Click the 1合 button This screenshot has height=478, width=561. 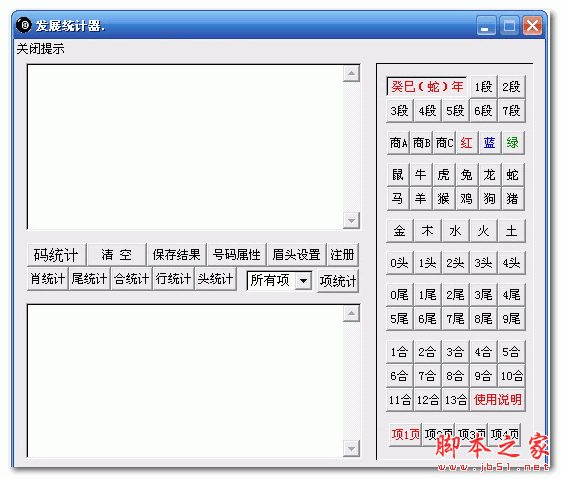[x=400, y=352]
